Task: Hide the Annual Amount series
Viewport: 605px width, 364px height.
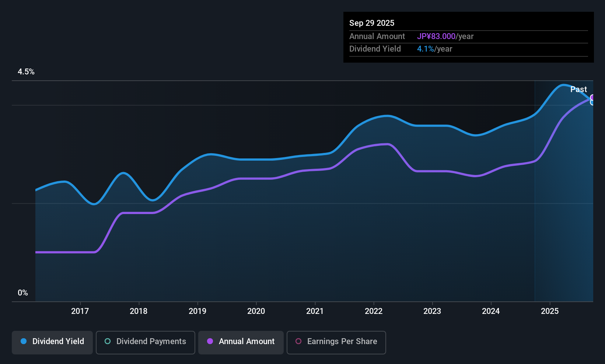Action: pos(241,342)
